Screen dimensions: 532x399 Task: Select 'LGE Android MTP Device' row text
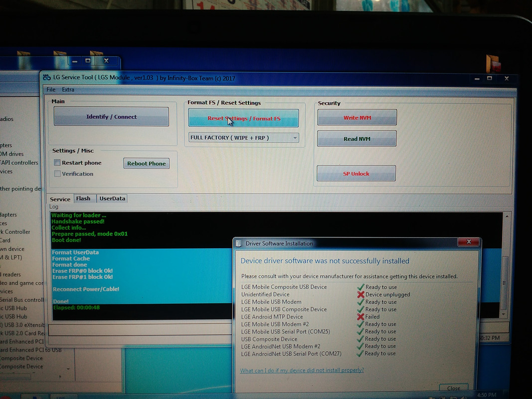point(272,317)
